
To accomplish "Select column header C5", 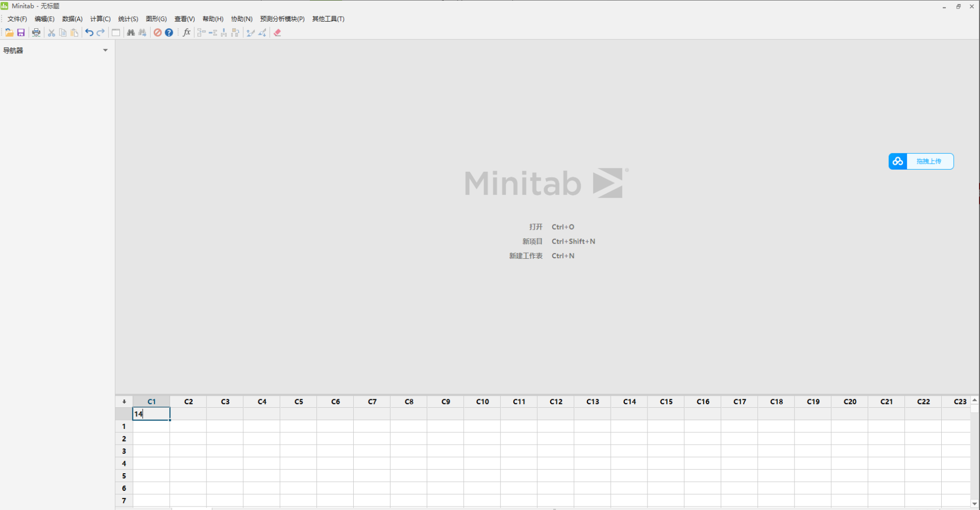I will tap(299, 402).
